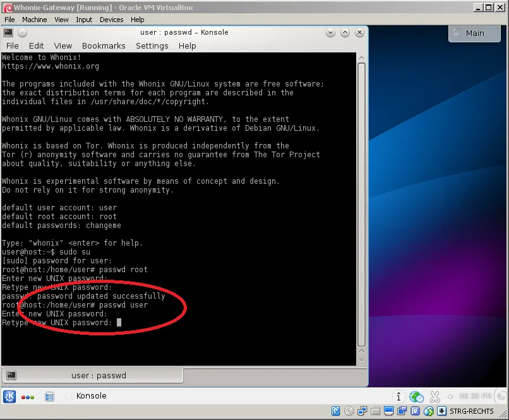Open VirtualBox mouse integration indicator
This screenshot has width=509, height=420.
tap(429, 411)
